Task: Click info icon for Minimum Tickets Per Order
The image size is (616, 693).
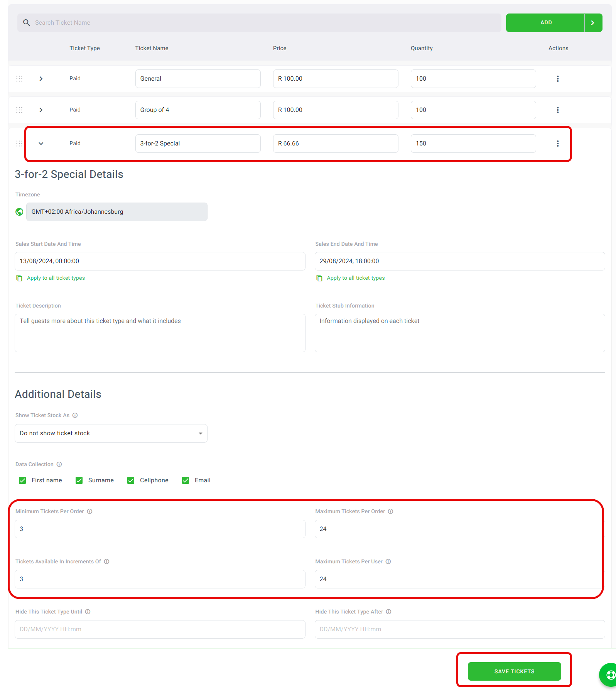Action: (90, 512)
